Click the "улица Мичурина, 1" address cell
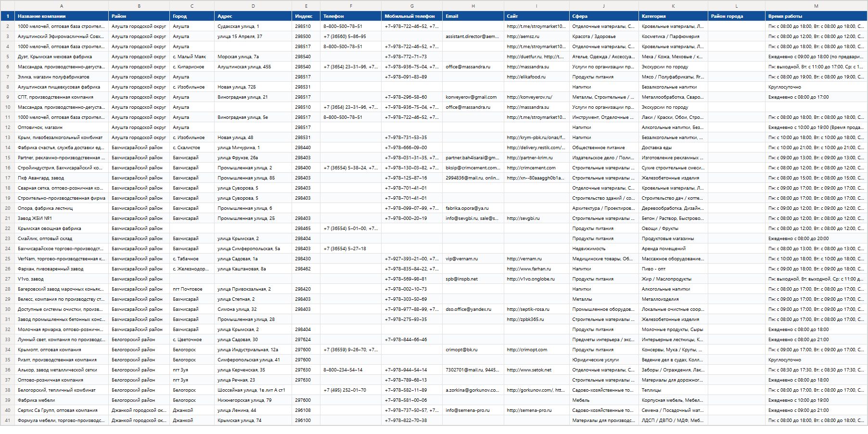This screenshot has height=434, width=868. pos(253,148)
